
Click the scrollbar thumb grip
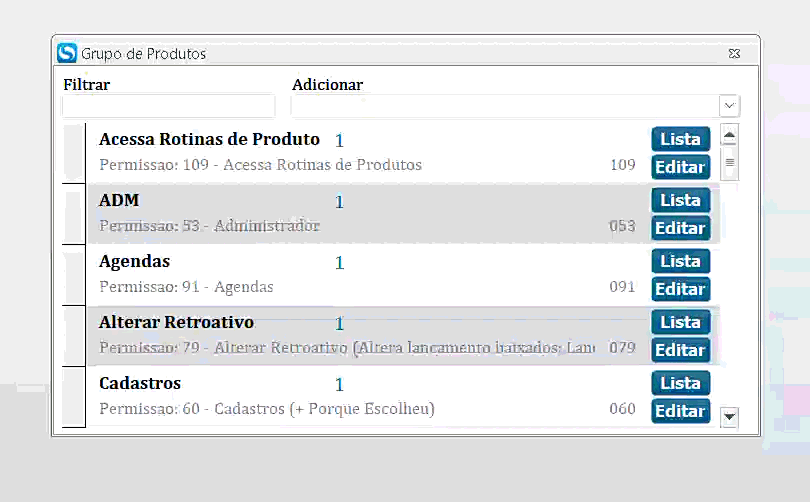point(729,161)
